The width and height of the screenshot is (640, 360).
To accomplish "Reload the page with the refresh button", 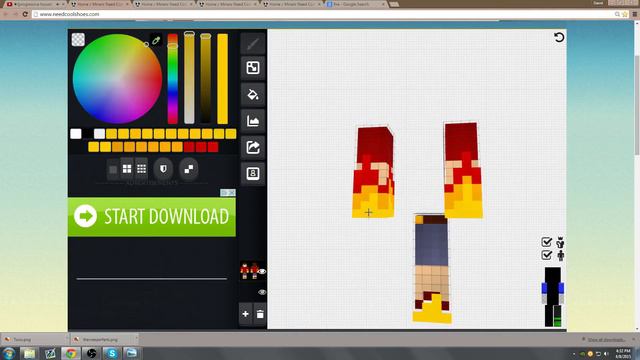I will click(x=25, y=14).
